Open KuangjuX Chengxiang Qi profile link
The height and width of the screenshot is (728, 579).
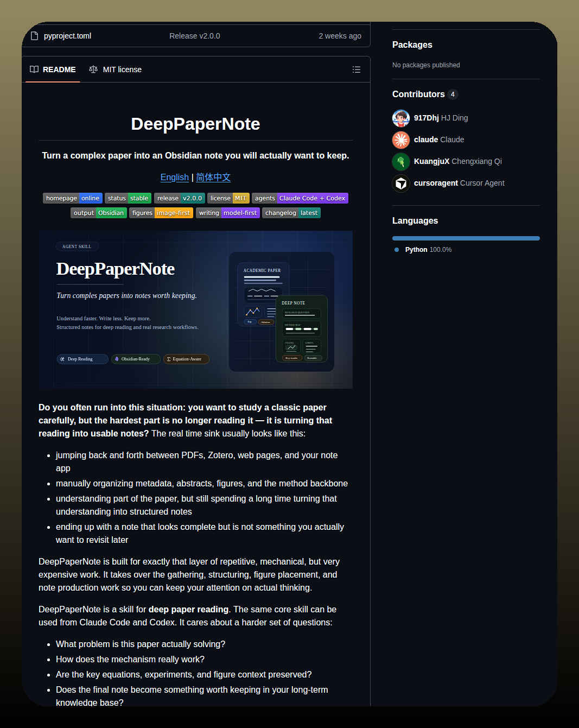(458, 161)
